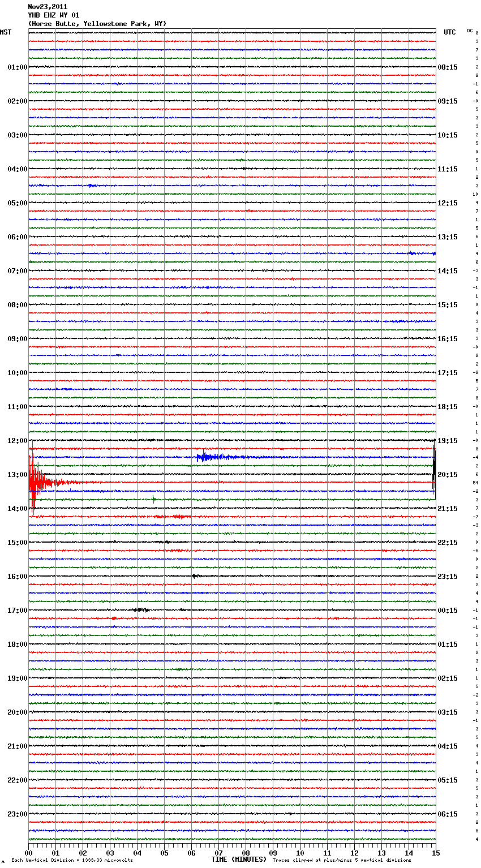Select the "21:00" MST time label
Screen dimensions: 481x868
pos(18,746)
